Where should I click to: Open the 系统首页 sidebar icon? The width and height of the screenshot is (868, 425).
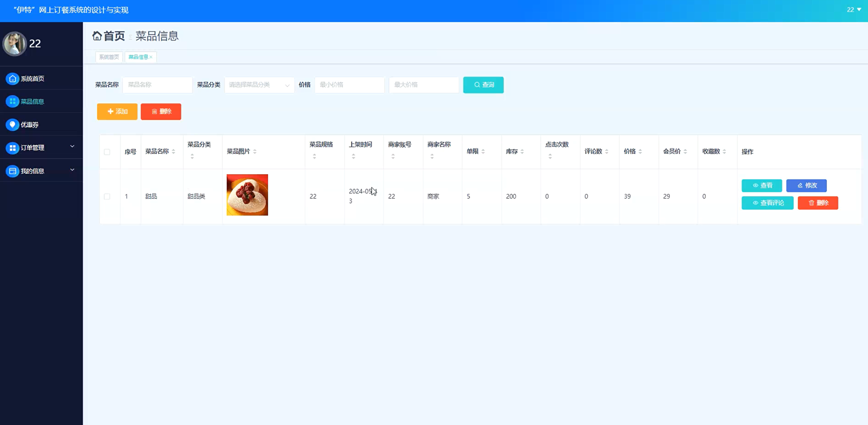(12, 79)
